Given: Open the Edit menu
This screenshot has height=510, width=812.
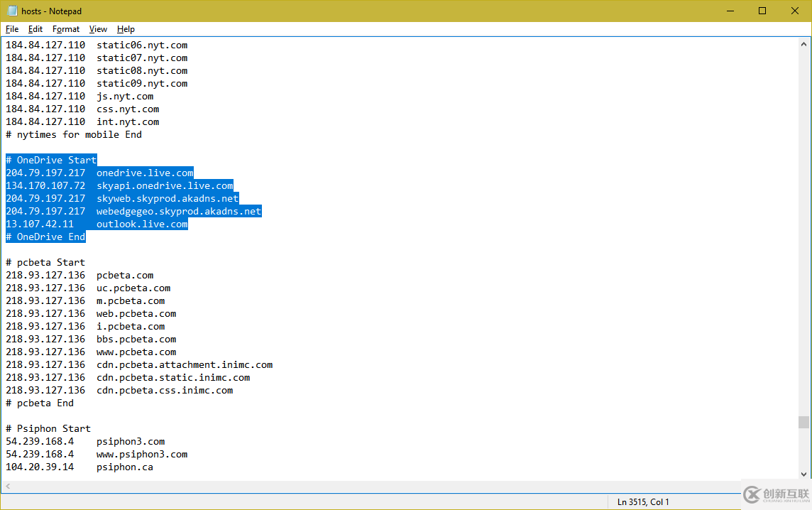Looking at the screenshot, I should pyautogui.click(x=35, y=29).
